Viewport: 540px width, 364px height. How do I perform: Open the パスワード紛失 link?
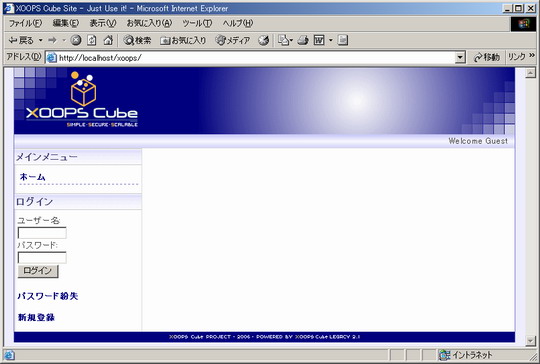[x=48, y=296]
